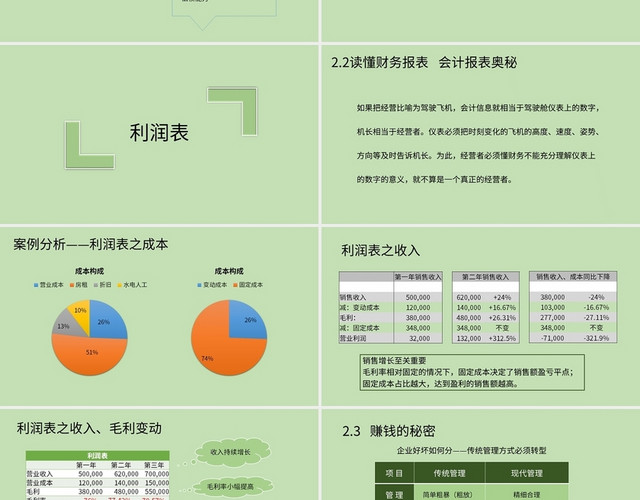Select the title 案例分析——利润表之成本
Screen dimensions: 640x500
tap(91, 244)
